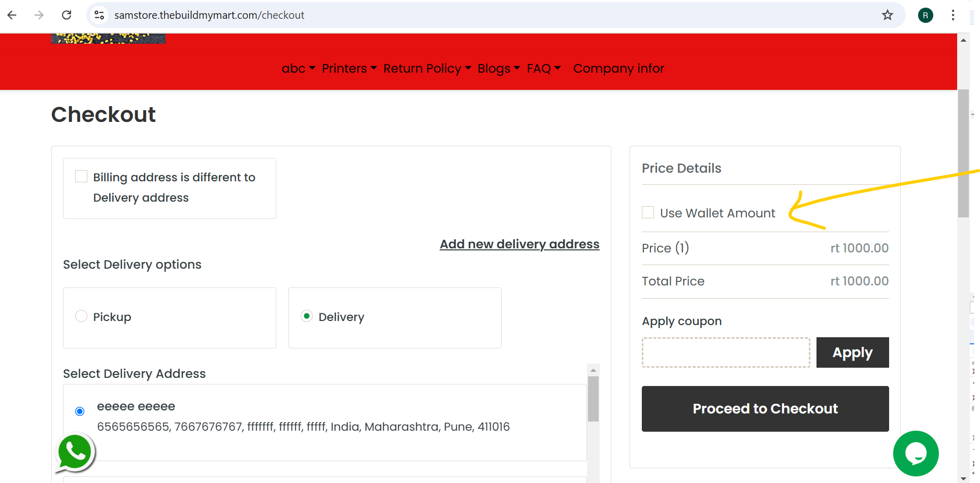The image size is (980, 483).
Task: Select the eeeee eeeee address radio
Action: (x=80, y=411)
